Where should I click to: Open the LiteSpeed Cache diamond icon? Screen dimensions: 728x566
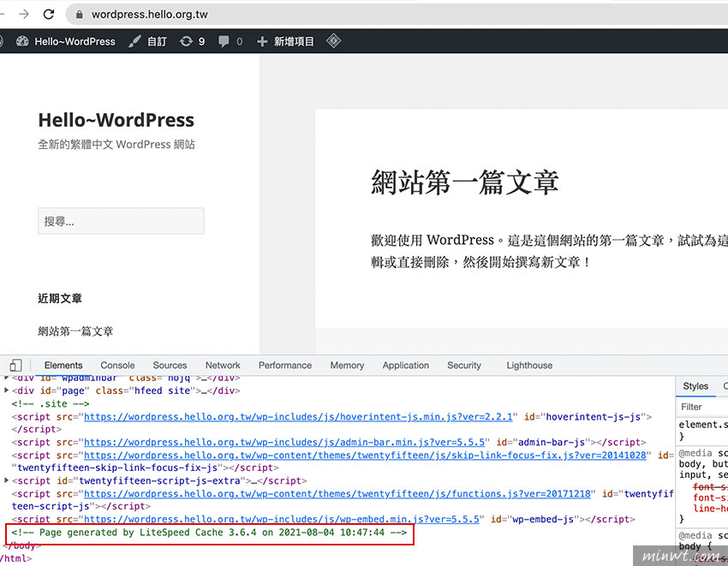click(333, 41)
